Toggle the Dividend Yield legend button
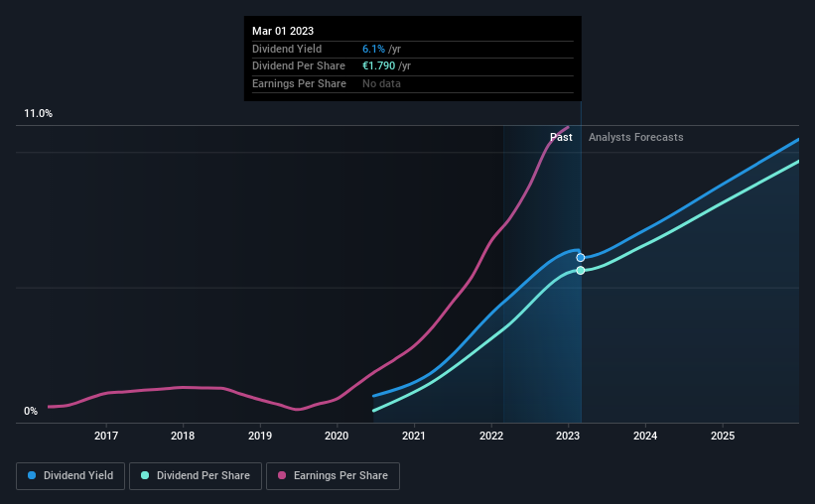 (70, 476)
